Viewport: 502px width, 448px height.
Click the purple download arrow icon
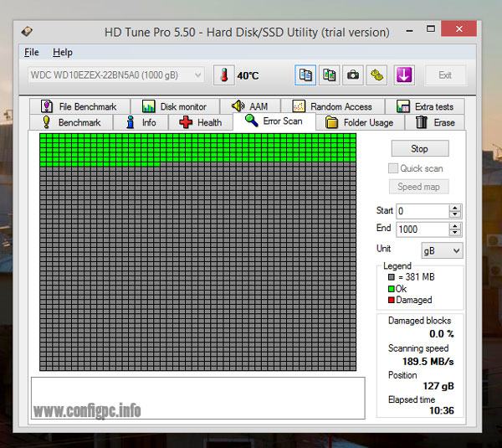[404, 75]
